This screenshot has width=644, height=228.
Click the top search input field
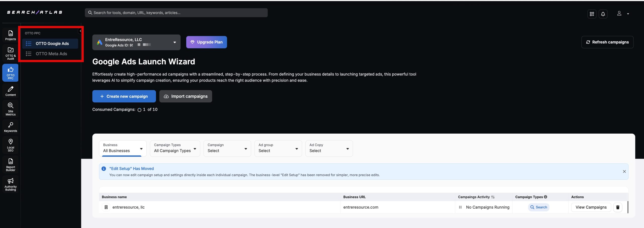click(x=176, y=13)
